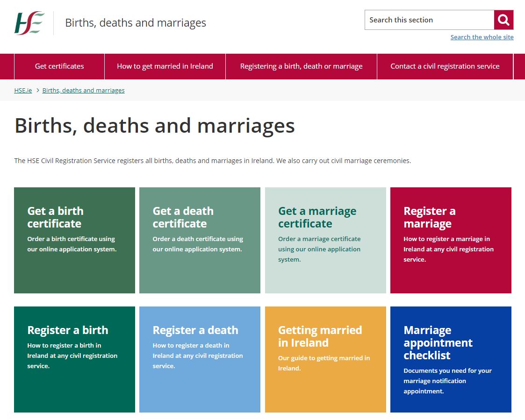Open Registering a birth, death or marriage
This screenshot has width=525, height=420.
point(302,66)
